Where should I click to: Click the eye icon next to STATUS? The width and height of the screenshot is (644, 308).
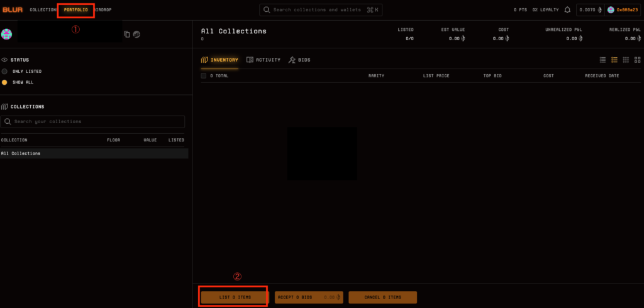point(5,60)
